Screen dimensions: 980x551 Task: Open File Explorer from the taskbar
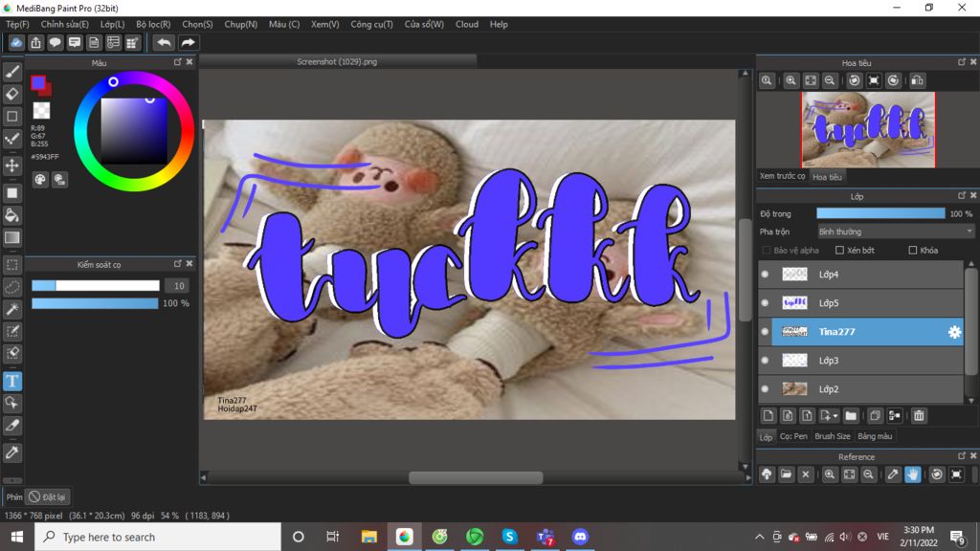[368, 537]
